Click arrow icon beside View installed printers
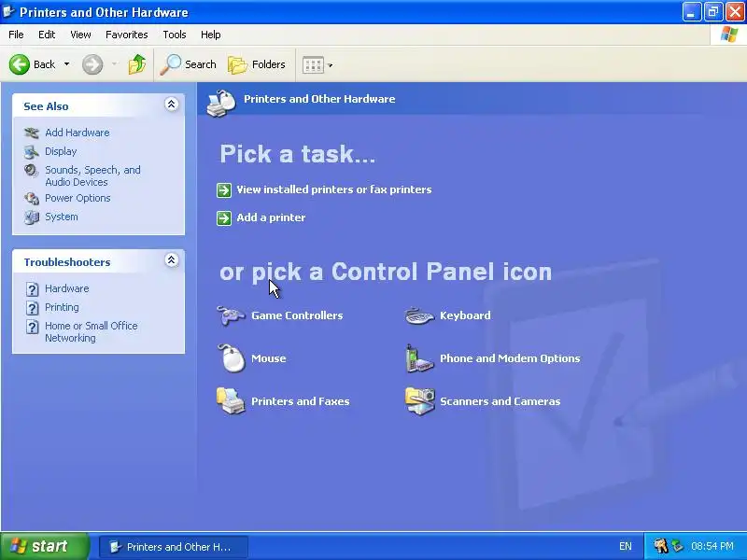 224,190
